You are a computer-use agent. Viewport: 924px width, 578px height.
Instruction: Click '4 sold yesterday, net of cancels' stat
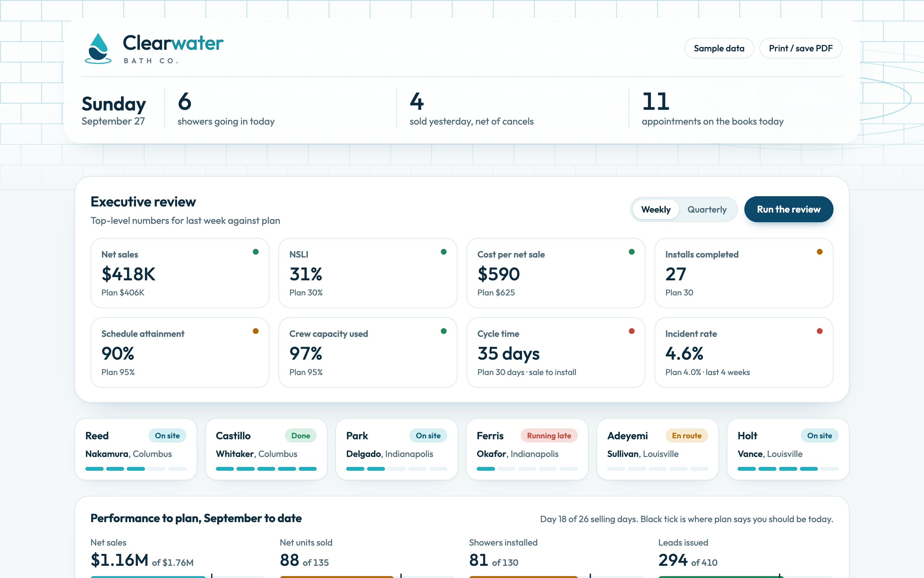(472, 109)
